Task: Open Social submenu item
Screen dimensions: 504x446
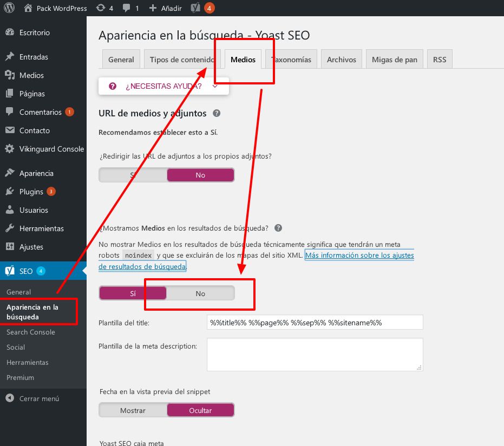Action: point(15,347)
